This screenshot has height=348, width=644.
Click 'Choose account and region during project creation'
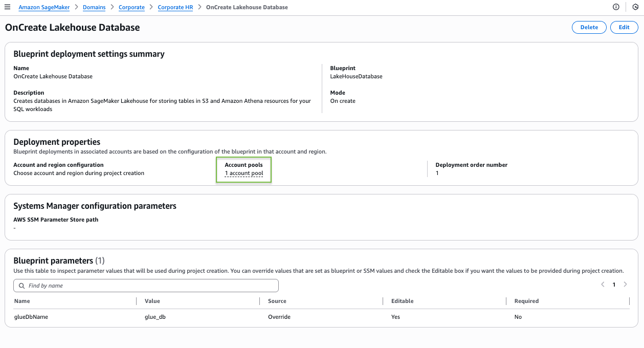(79, 173)
